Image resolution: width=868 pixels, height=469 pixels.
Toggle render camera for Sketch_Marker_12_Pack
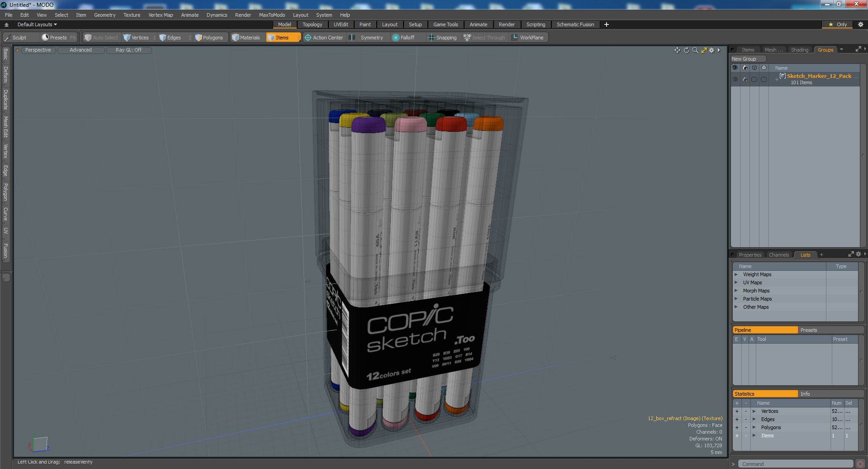[x=745, y=79]
